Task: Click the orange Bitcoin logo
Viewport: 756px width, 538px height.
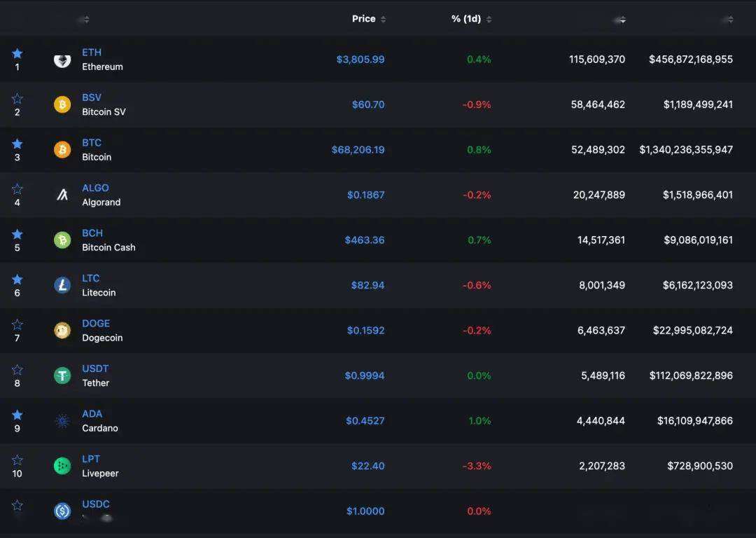Action: (x=62, y=150)
